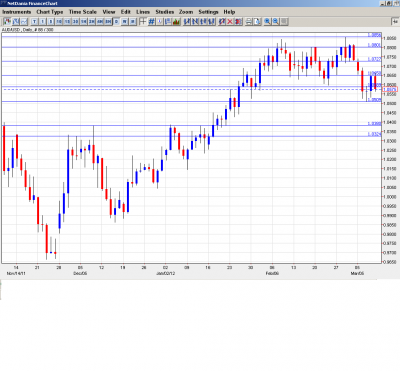The width and height of the screenshot is (400, 371).
Task: Click the Feb/06 date axis label
Action: pyautogui.click(x=272, y=273)
